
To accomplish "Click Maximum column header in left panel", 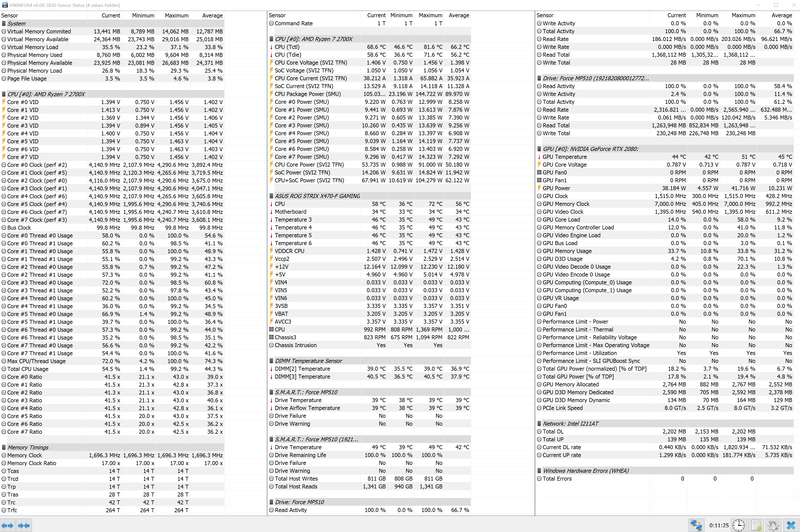I will 176,16.
